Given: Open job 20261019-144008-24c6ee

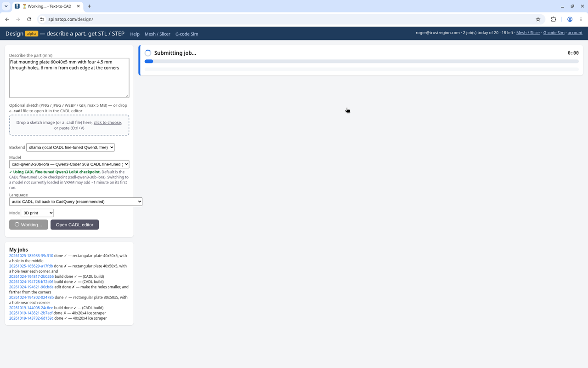Looking at the screenshot, I should [x=31, y=308].
